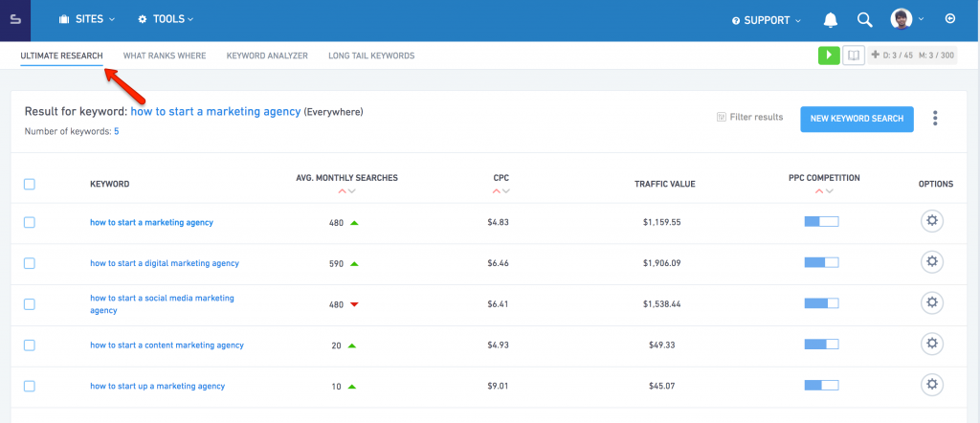Sort PPC Competition ascending arrow
Image resolution: width=980 pixels, height=423 pixels.
coord(819,191)
